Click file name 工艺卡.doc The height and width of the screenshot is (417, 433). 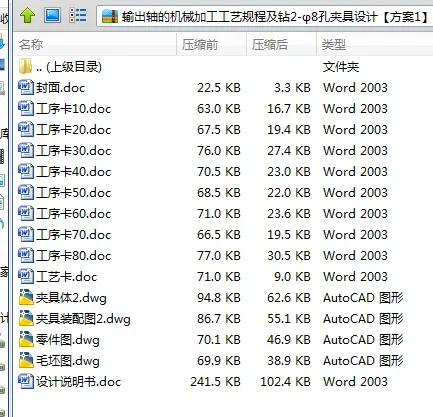(67, 277)
